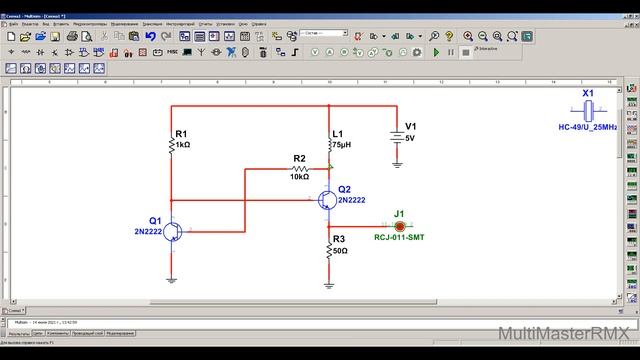Click the Find examples magnifier icon
The height and width of the screenshot is (360, 640).
(434, 36)
